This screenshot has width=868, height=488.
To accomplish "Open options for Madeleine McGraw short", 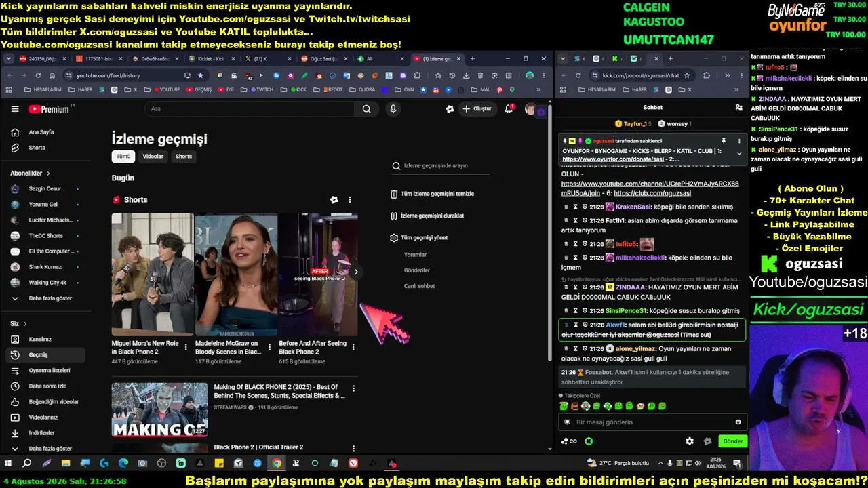I will coord(269,347).
